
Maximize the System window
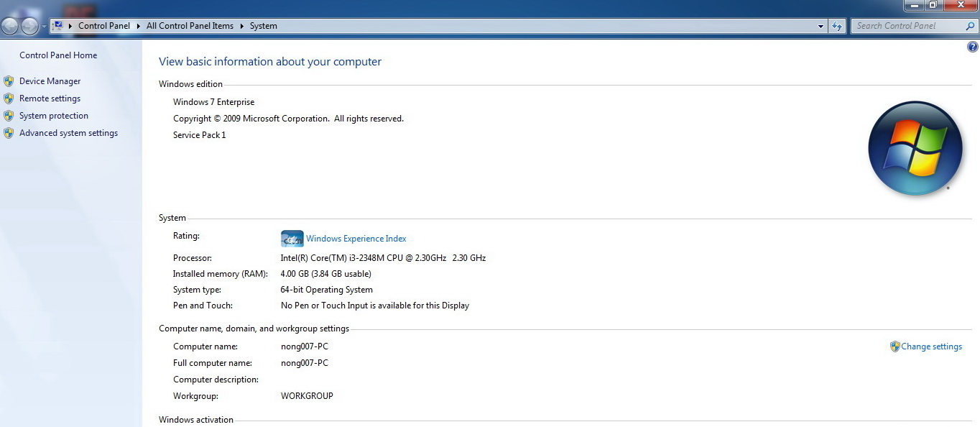tap(933, 4)
